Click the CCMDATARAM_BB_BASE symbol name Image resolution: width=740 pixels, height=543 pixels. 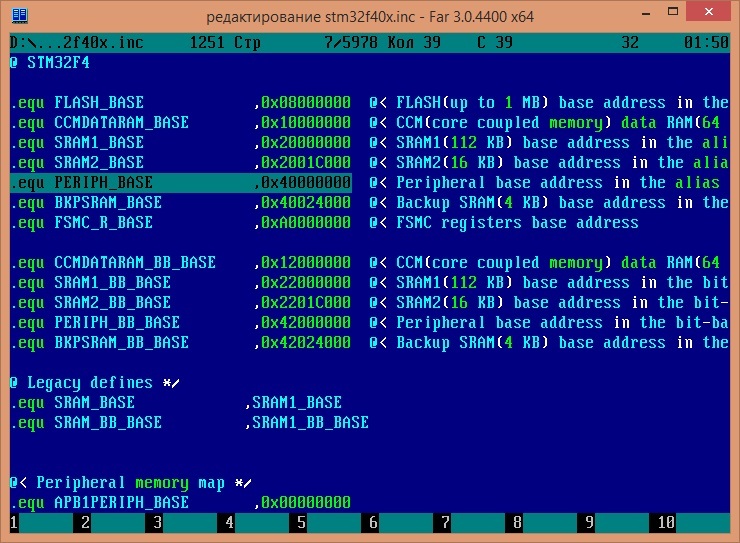coord(135,262)
